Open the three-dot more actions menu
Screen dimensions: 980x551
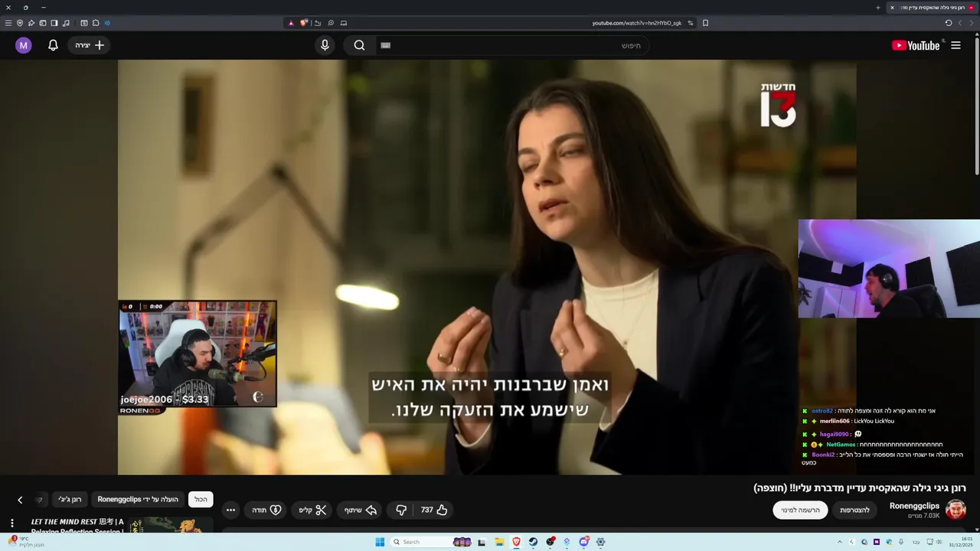230,510
